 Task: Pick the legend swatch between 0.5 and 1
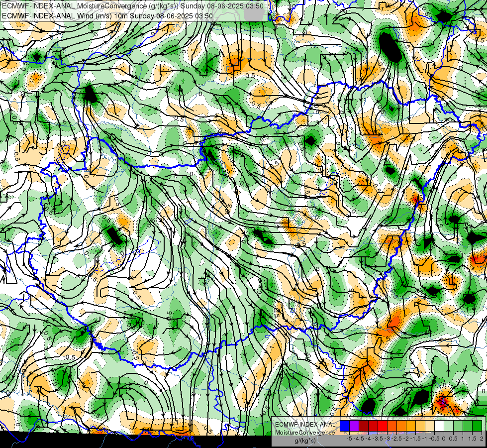[458, 426]
